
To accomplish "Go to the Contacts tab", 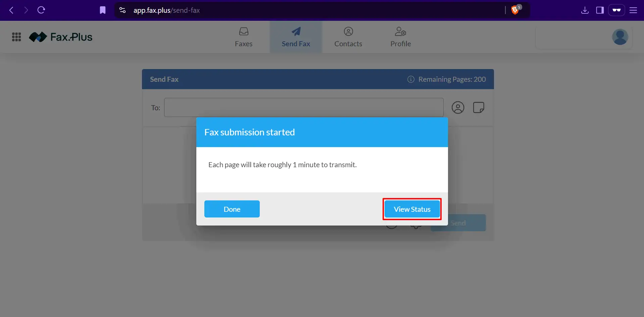I will (x=348, y=37).
